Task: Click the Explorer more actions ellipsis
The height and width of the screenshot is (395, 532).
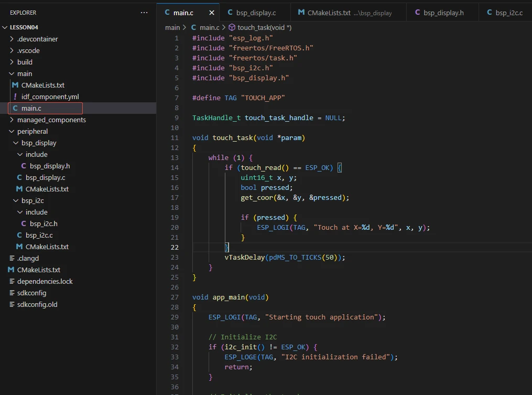Action: coord(144,13)
